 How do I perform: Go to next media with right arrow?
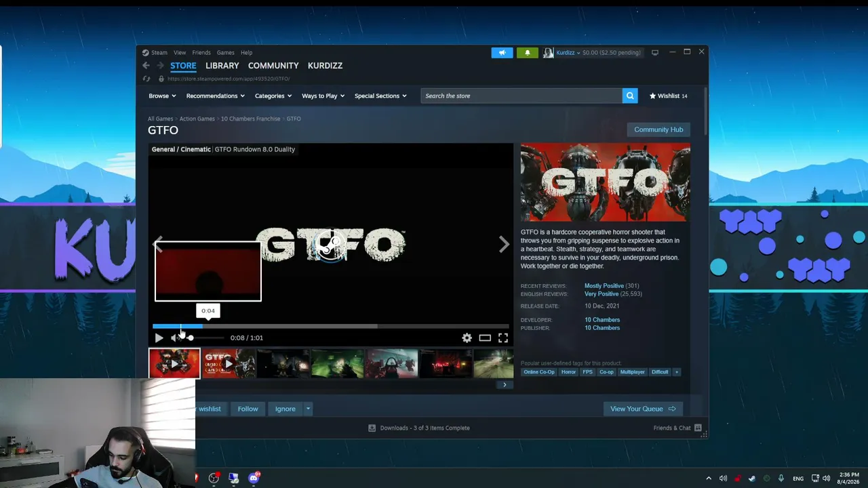pos(504,244)
